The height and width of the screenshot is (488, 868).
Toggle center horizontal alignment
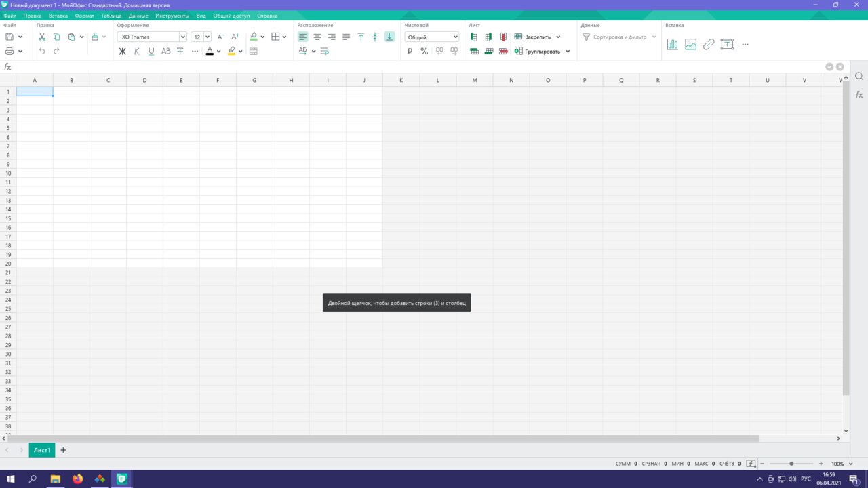pos(317,37)
